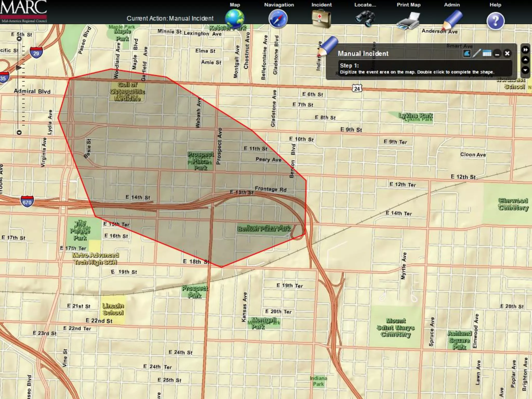Click 'Current Action: Manual Incident' status text
Screen dimensions: 532x399
(x=170, y=18)
